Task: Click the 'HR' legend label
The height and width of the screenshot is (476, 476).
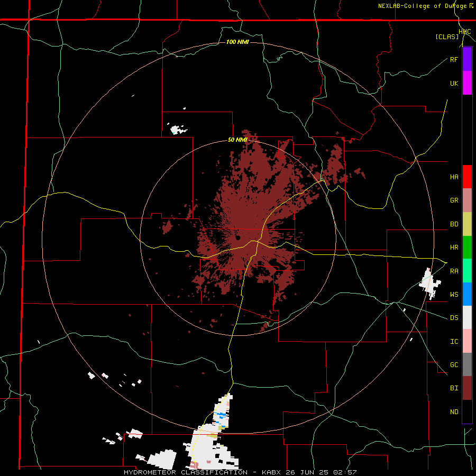Action: click(x=454, y=248)
